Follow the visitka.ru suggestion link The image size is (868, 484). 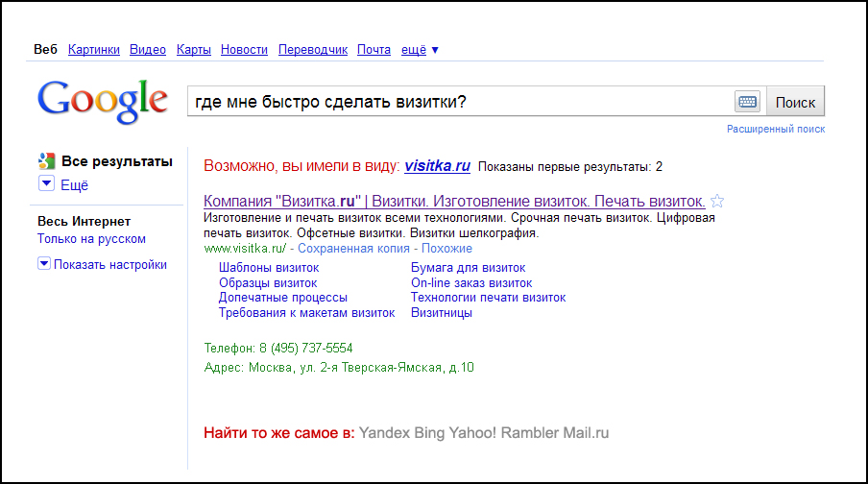pyautogui.click(x=437, y=165)
